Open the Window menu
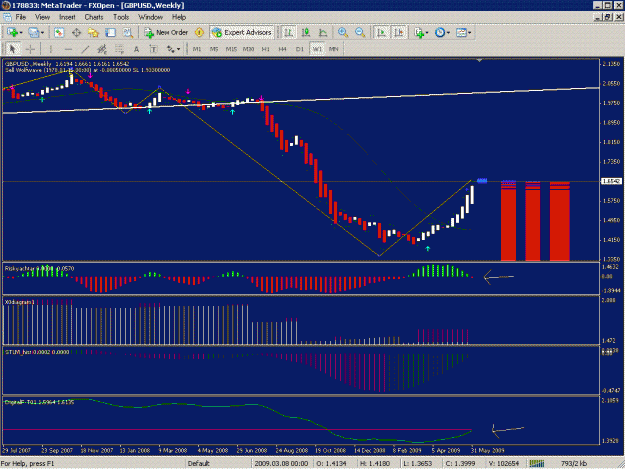 coord(150,17)
